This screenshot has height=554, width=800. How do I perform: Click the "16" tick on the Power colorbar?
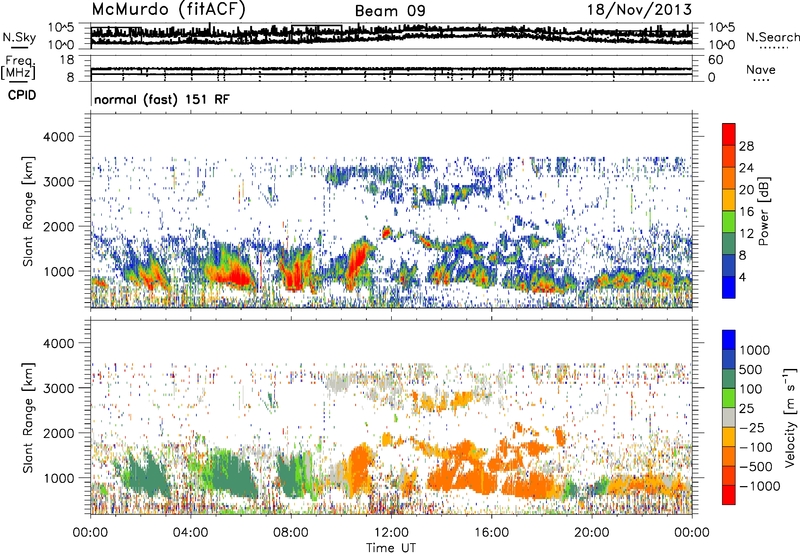(x=746, y=212)
